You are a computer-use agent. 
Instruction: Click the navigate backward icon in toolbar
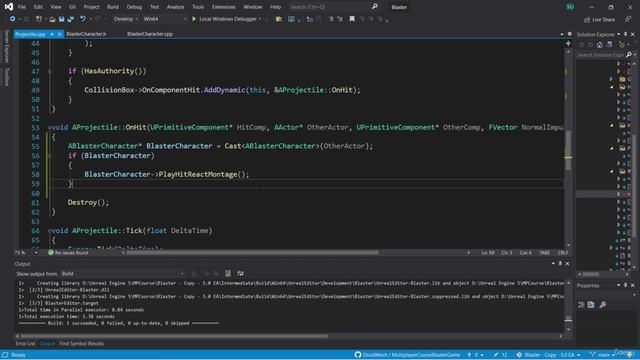tap(12, 19)
